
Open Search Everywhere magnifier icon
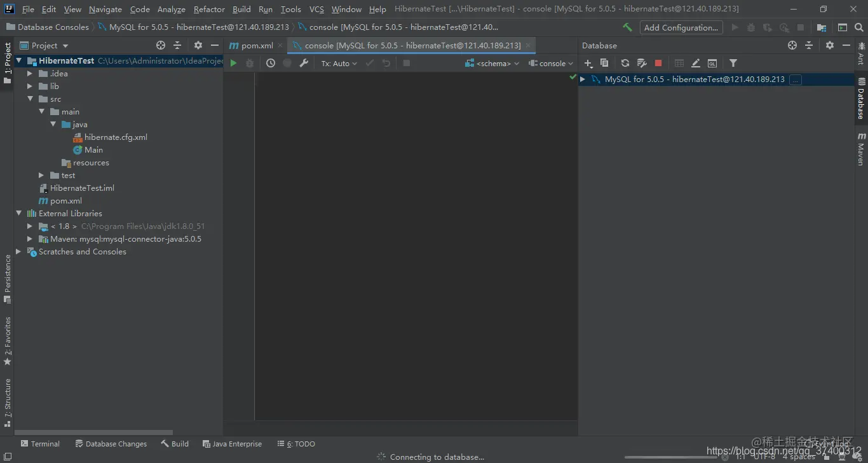pyautogui.click(x=859, y=27)
